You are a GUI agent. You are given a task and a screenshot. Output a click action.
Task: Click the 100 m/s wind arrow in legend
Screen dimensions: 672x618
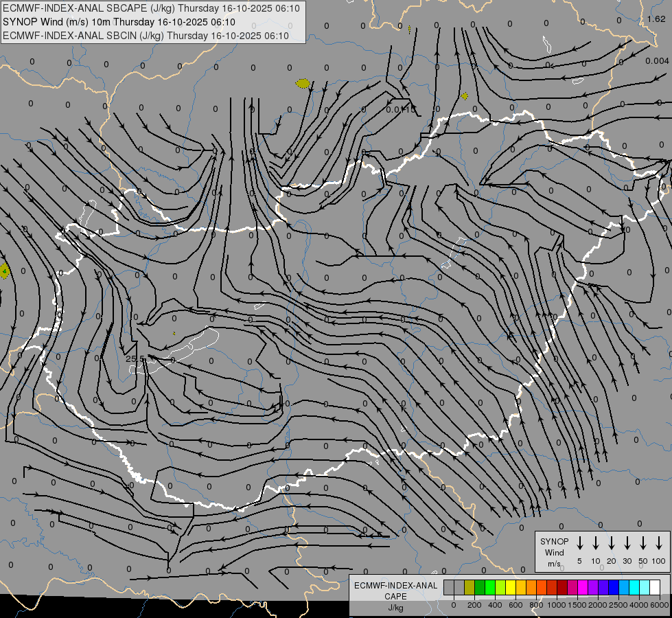[x=659, y=543]
